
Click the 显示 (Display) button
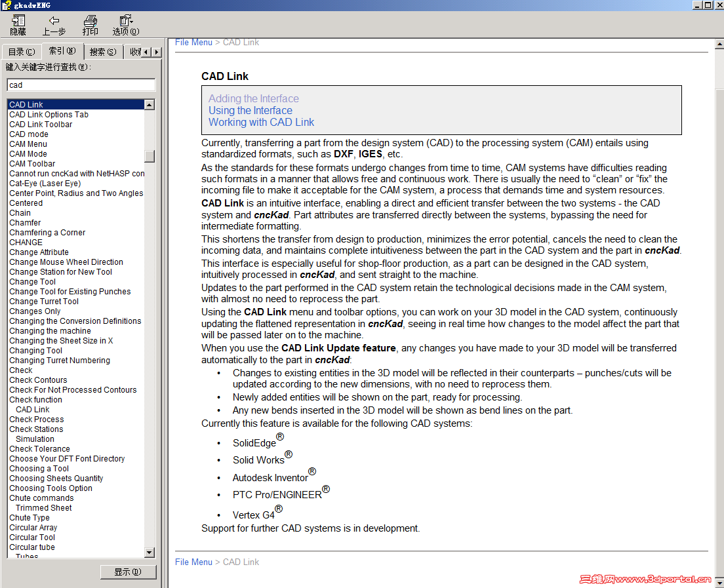pyautogui.click(x=128, y=572)
